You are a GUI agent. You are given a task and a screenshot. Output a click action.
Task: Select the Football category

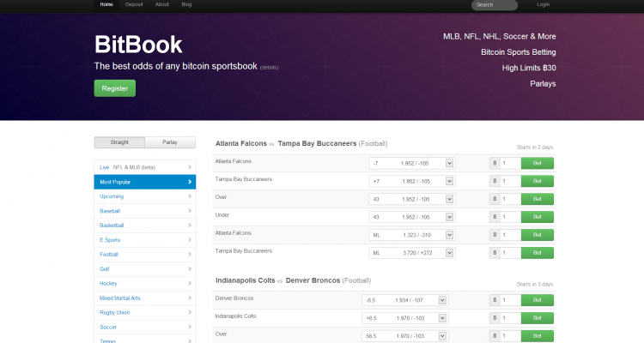(145, 255)
